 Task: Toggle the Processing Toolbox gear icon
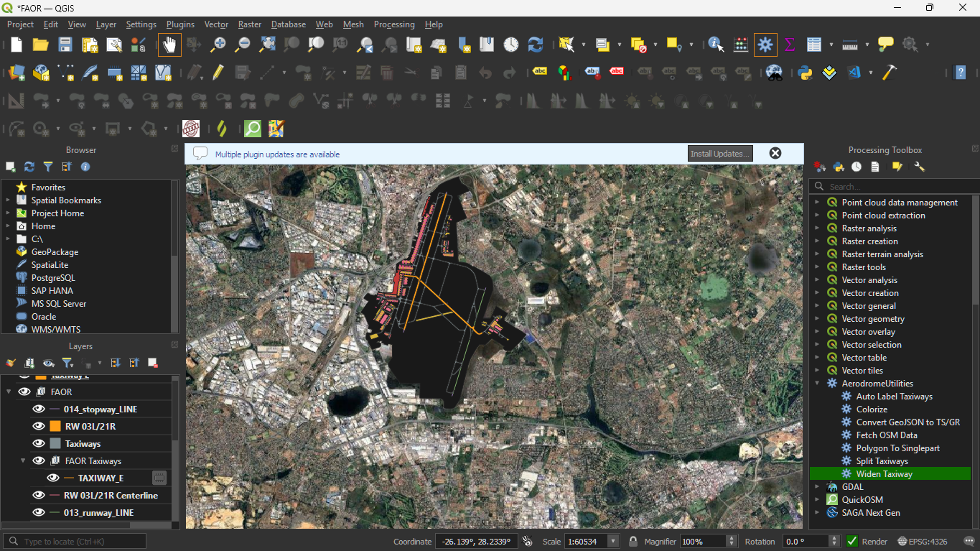point(765,45)
